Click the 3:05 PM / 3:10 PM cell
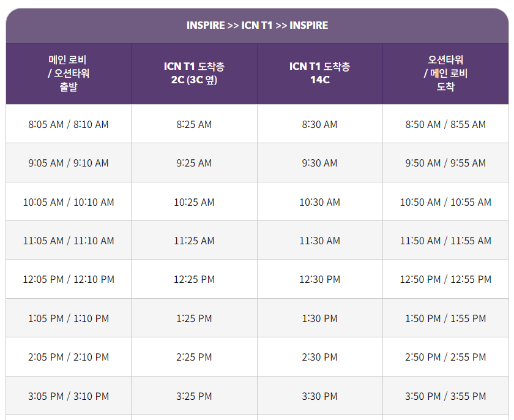Viewport: 514px width, 420px height. tap(69, 396)
